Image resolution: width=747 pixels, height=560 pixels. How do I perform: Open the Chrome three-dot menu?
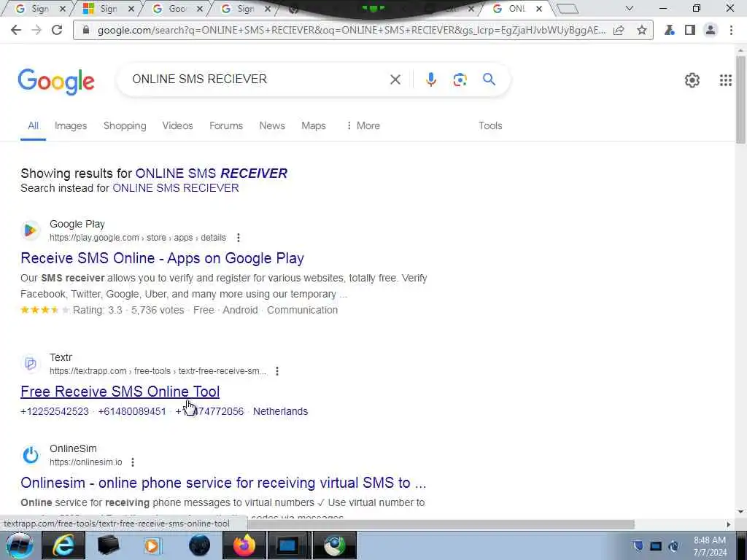pyautogui.click(x=731, y=30)
